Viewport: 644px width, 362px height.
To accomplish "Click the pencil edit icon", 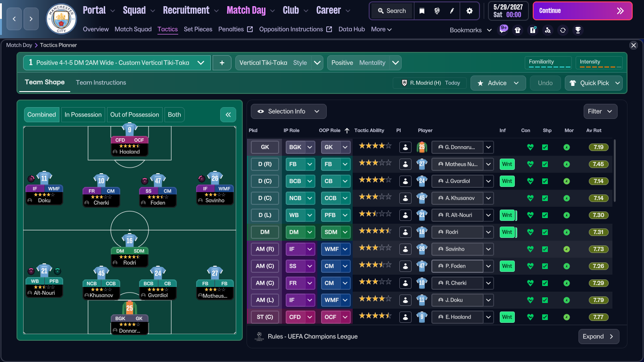I will point(452,11).
